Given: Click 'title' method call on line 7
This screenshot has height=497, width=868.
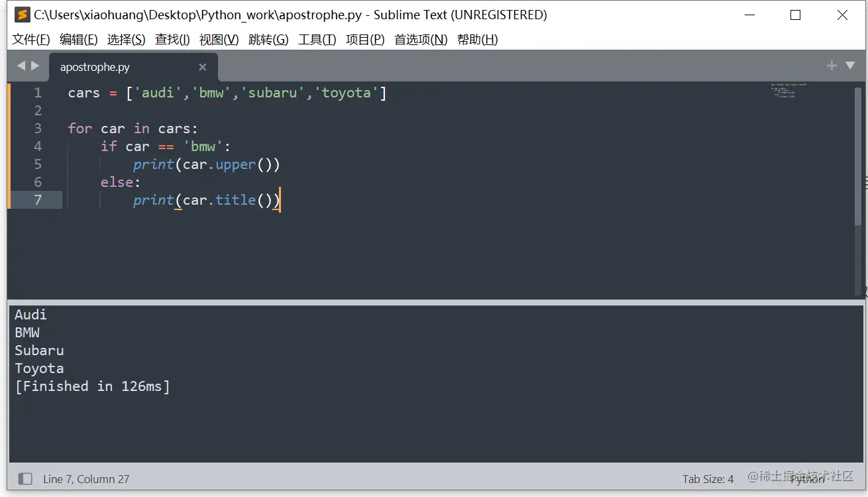Looking at the screenshot, I should pyautogui.click(x=235, y=200).
